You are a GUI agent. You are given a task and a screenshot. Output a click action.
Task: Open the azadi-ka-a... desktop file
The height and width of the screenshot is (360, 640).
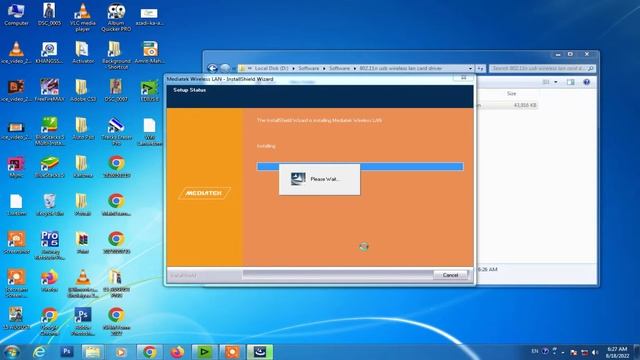[x=149, y=16]
